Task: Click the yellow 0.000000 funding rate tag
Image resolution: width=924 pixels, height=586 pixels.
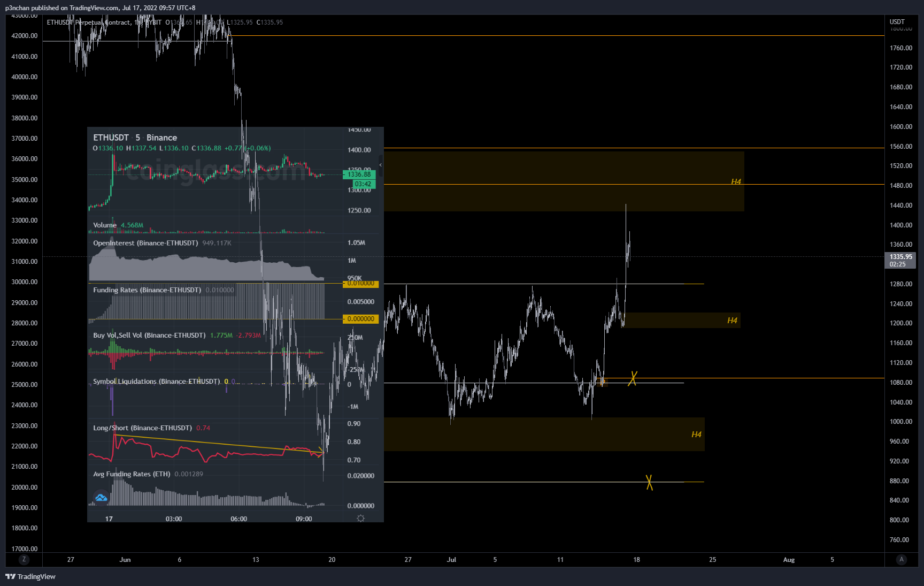Action: pos(361,319)
